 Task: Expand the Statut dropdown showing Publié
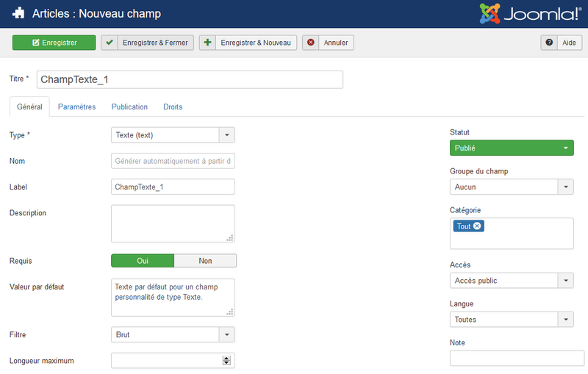(512, 148)
